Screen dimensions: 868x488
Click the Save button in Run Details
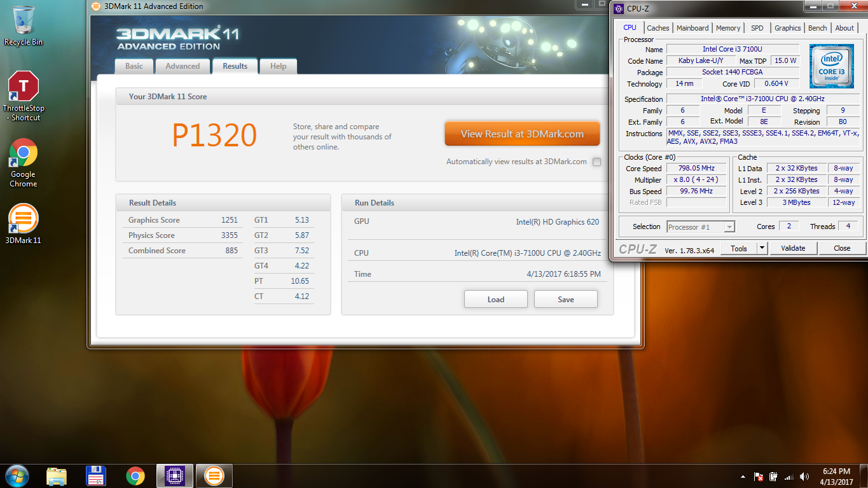click(x=566, y=299)
